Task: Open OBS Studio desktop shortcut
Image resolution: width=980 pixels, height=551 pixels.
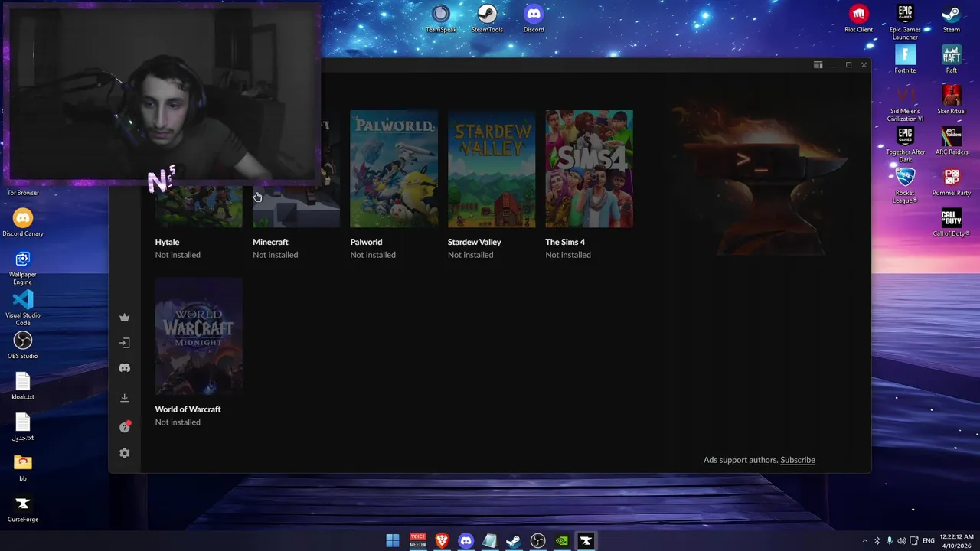Action: coord(23,344)
